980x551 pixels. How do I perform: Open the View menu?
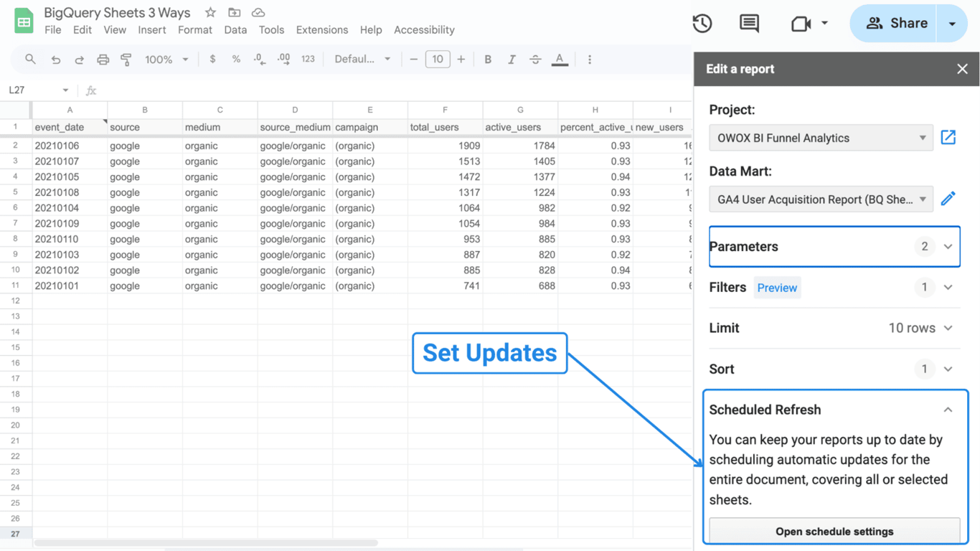coord(115,30)
